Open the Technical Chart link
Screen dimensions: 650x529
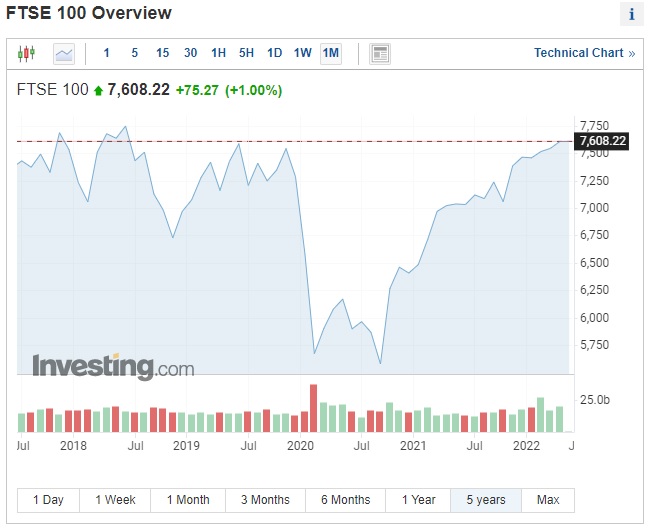[584, 53]
